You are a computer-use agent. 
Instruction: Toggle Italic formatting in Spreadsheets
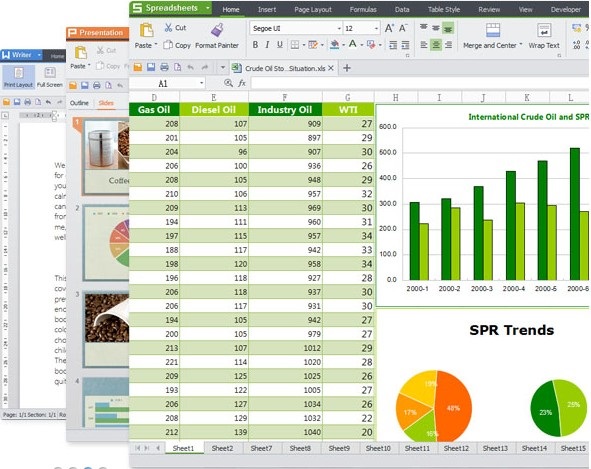click(267, 45)
